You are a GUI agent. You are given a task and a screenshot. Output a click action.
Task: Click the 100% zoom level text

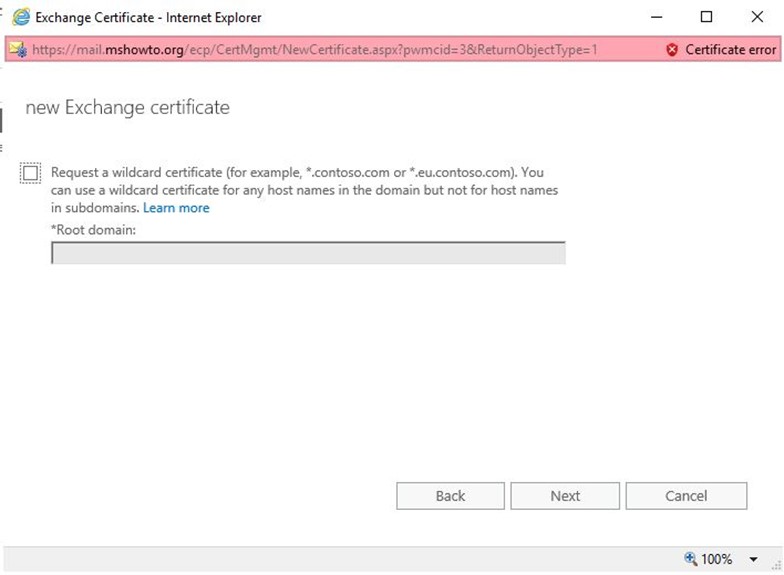pyautogui.click(x=716, y=558)
